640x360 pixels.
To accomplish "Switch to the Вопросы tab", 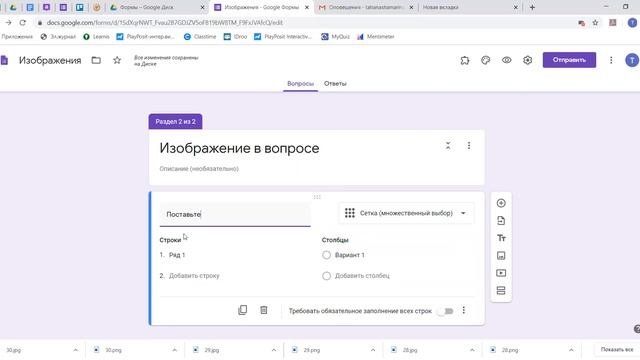I will pos(300,84).
